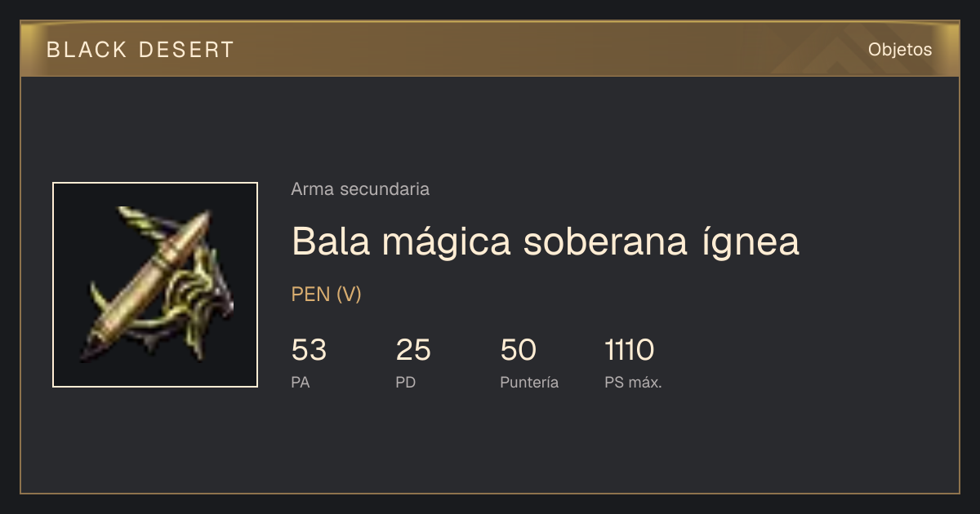
Task: Click the Puntería stat label
Action: click(x=529, y=382)
